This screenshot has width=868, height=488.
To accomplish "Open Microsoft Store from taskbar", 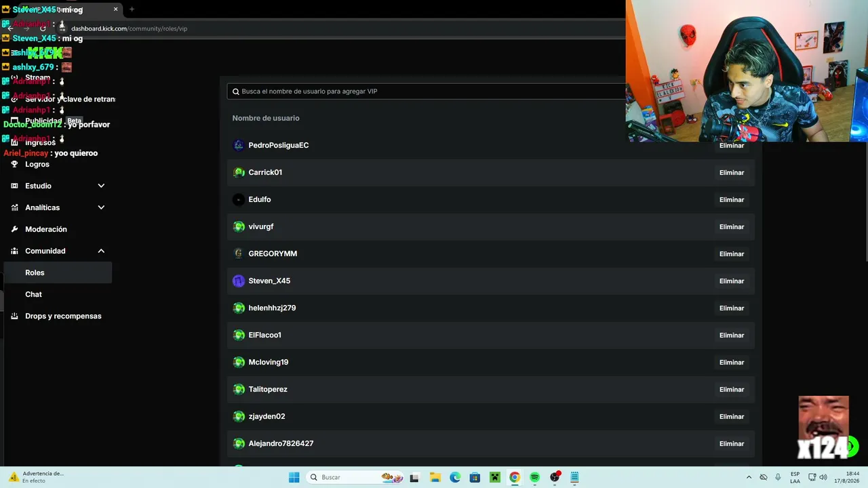I will click(x=475, y=477).
